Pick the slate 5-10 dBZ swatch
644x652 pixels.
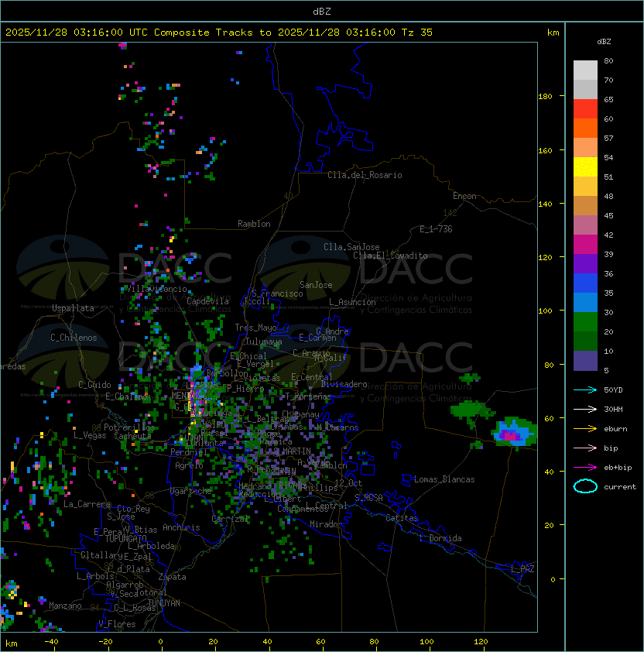tap(585, 361)
